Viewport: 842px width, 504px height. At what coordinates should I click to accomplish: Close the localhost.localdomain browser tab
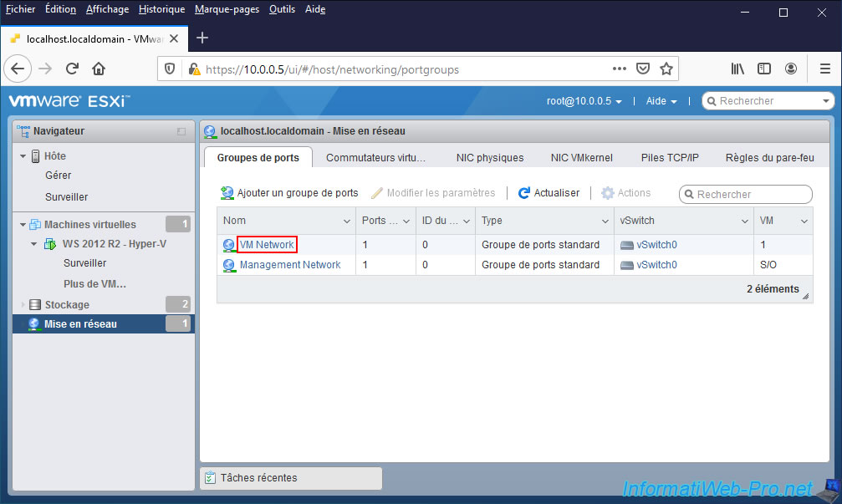click(174, 38)
